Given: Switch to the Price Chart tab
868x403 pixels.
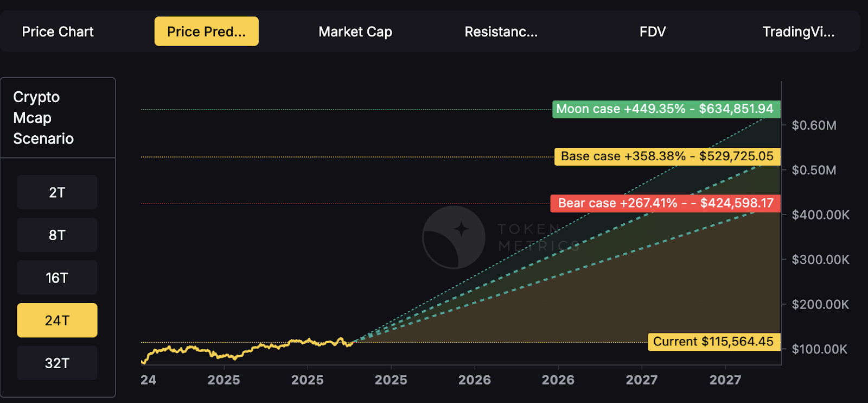Looking at the screenshot, I should tap(58, 32).
